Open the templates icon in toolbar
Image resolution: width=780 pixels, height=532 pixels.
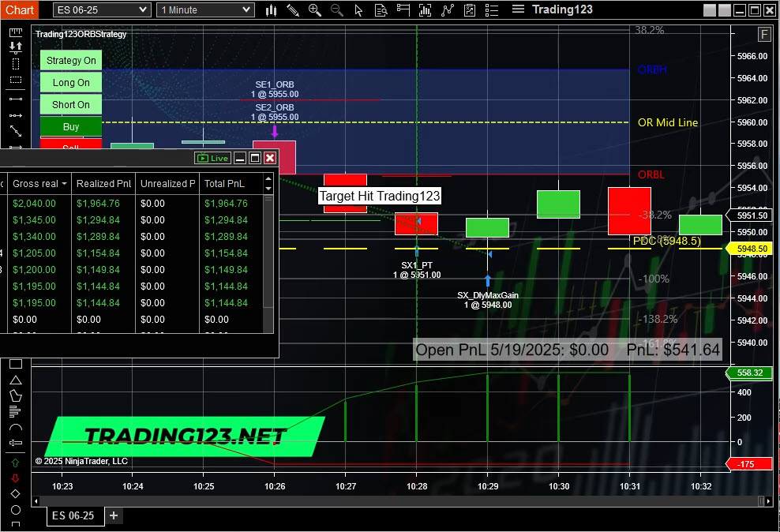coord(470,10)
